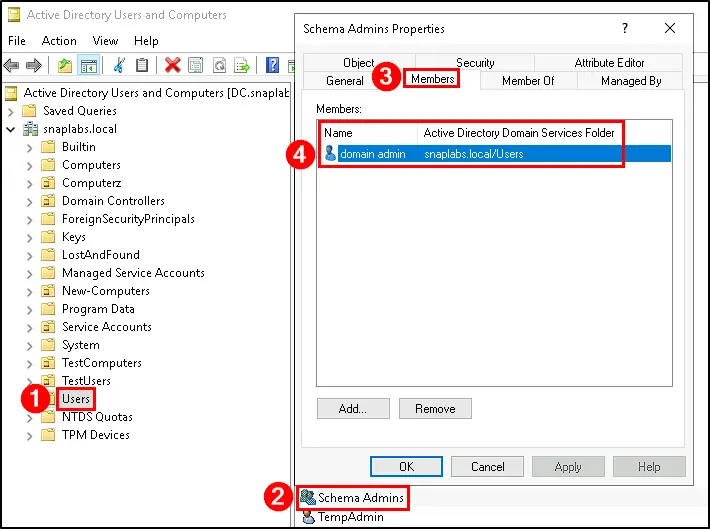Open Properties via toolbar icon

195,66
